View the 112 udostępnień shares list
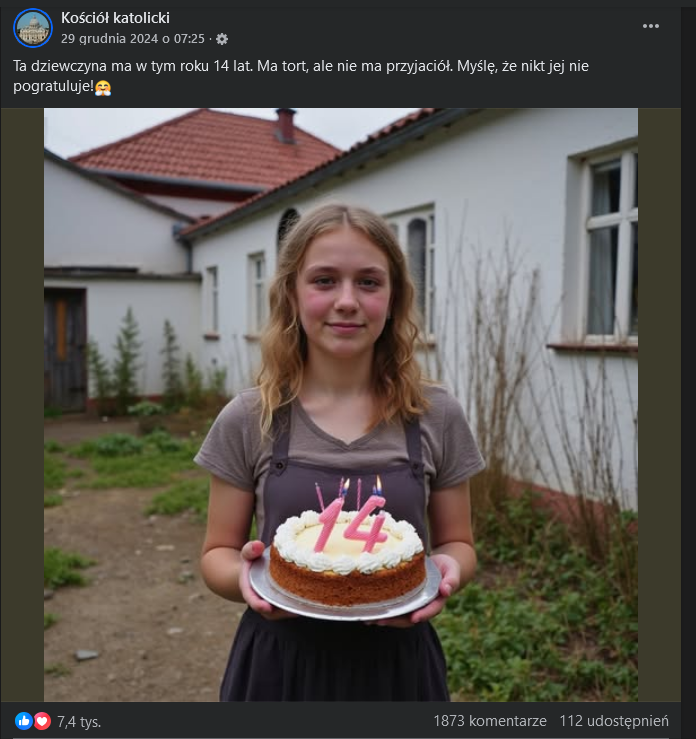The width and height of the screenshot is (696, 739). click(x=614, y=720)
